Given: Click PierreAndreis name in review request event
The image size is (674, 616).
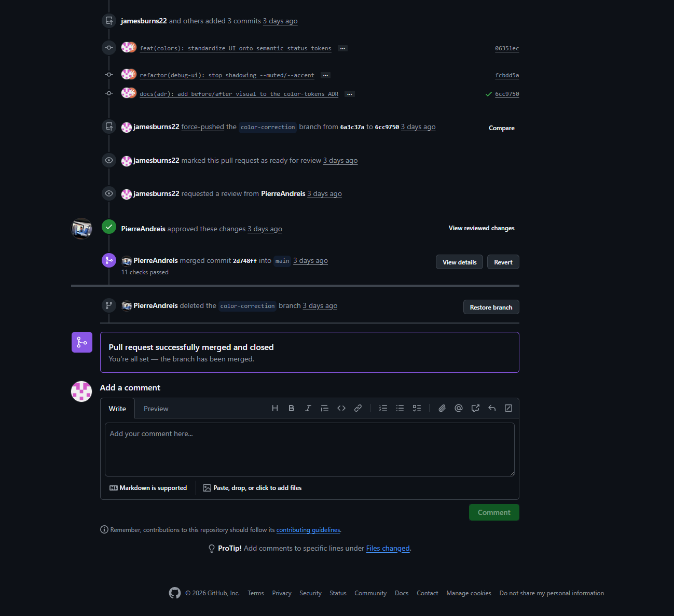Looking at the screenshot, I should 283,193.
